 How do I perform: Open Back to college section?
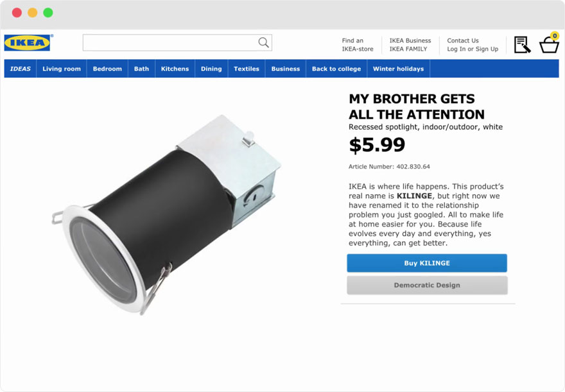(x=336, y=69)
